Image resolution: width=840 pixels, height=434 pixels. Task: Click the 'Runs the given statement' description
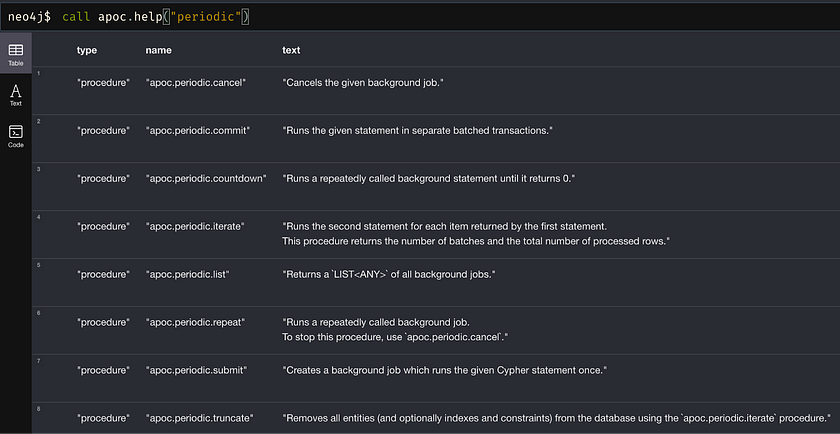(417, 130)
